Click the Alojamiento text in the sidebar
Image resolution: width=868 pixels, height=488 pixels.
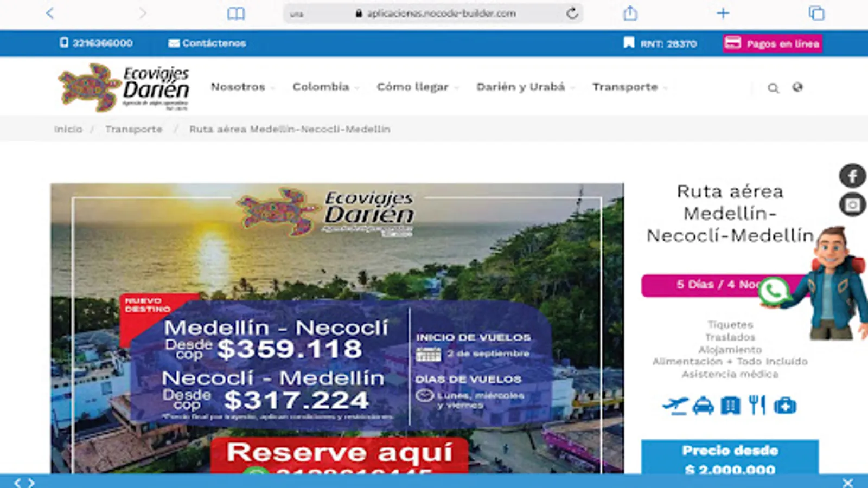point(730,349)
